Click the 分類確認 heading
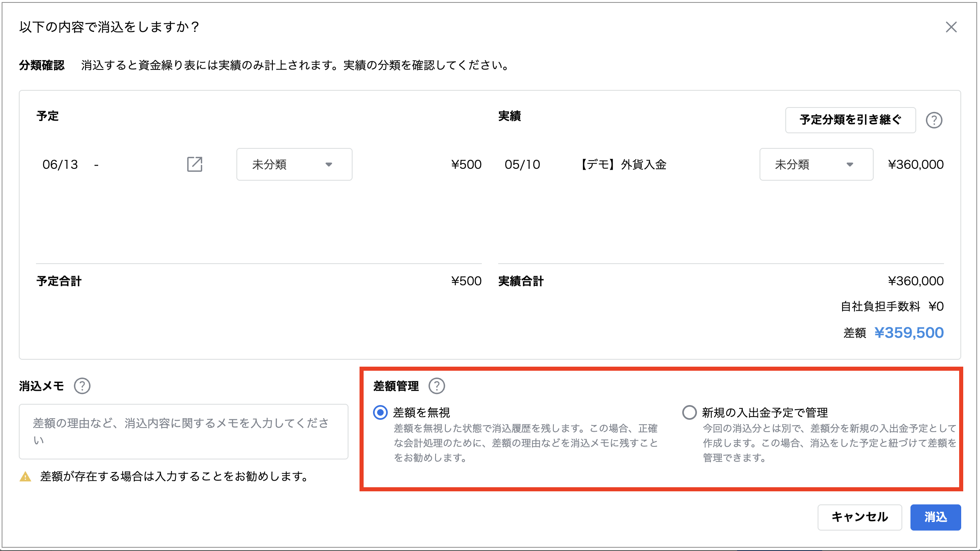980x551 pixels. tap(42, 65)
